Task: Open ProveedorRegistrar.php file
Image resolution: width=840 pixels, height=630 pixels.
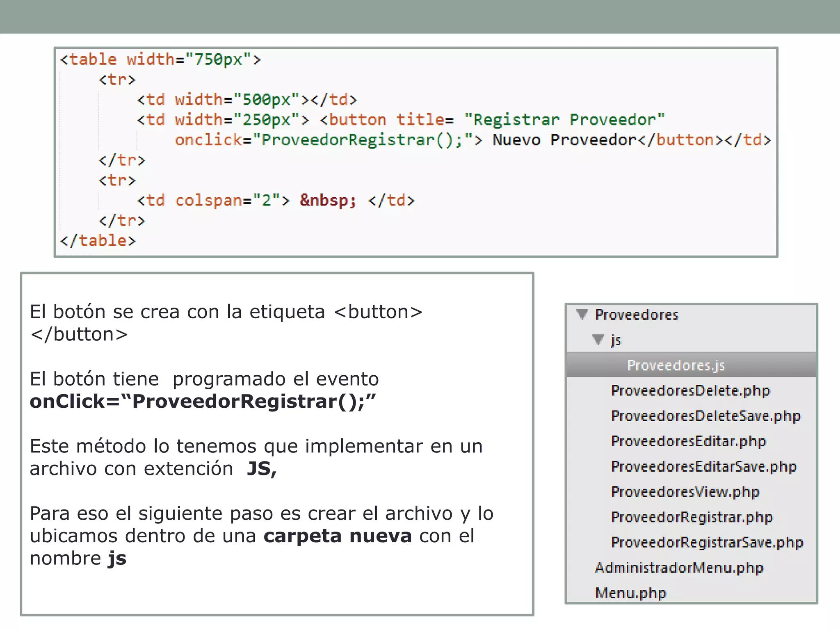Action: point(692,517)
